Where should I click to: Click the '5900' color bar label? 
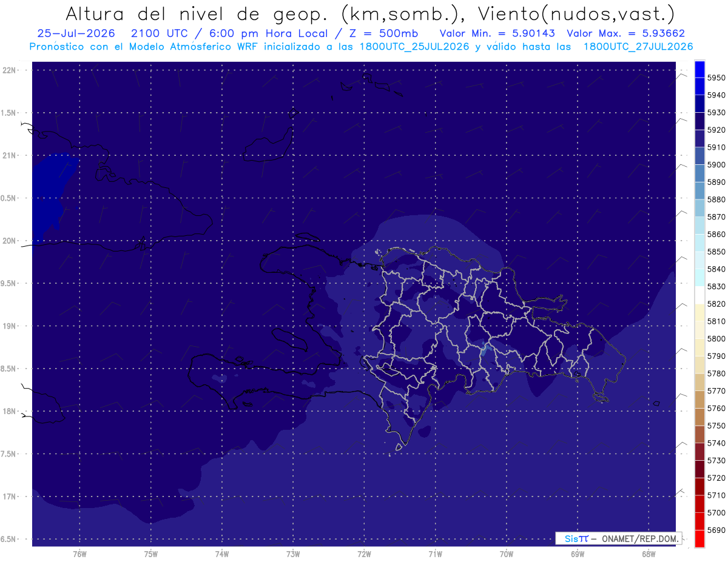716,164
